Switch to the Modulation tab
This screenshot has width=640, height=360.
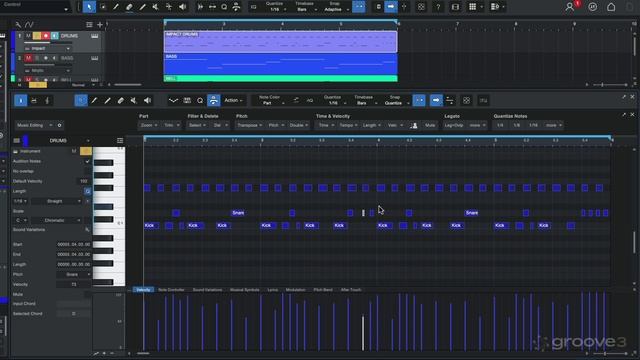click(x=296, y=290)
